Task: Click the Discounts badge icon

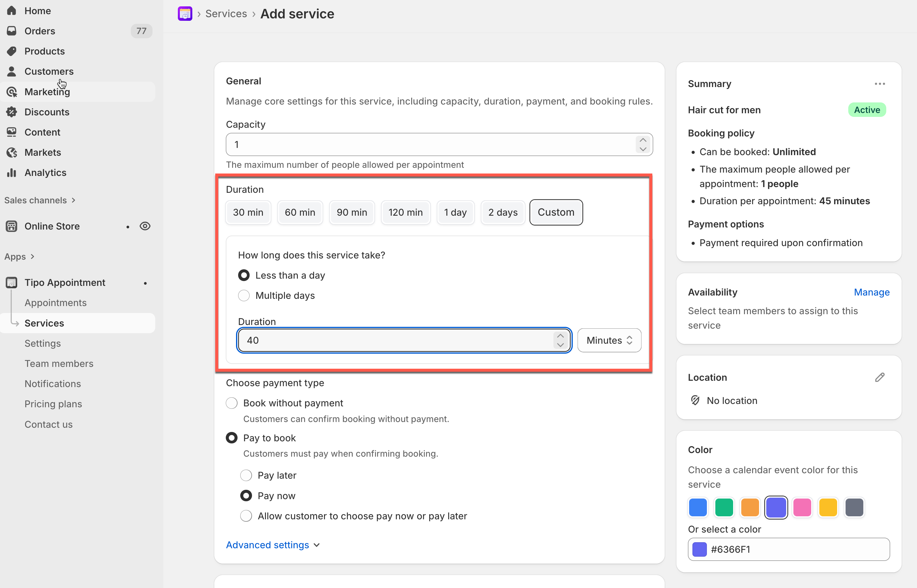Action: coord(12,112)
